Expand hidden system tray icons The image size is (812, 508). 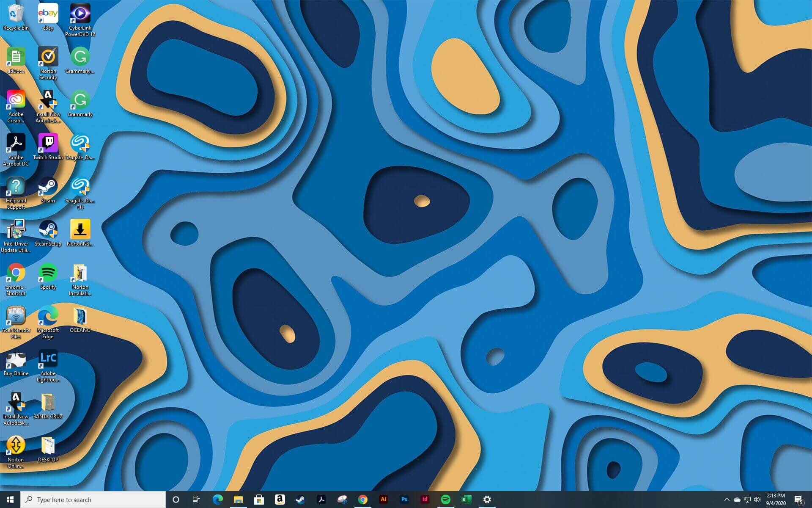(726, 499)
